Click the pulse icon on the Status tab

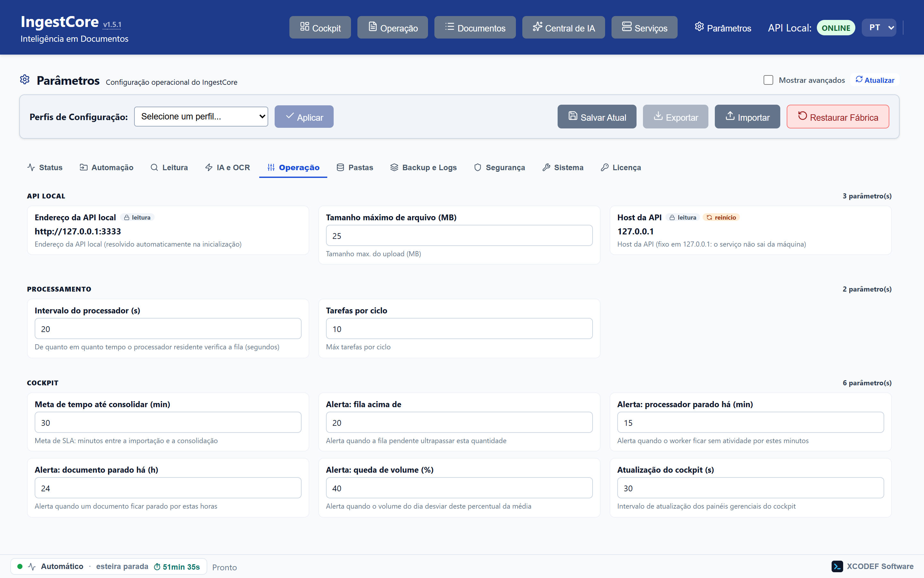tap(31, 167)
